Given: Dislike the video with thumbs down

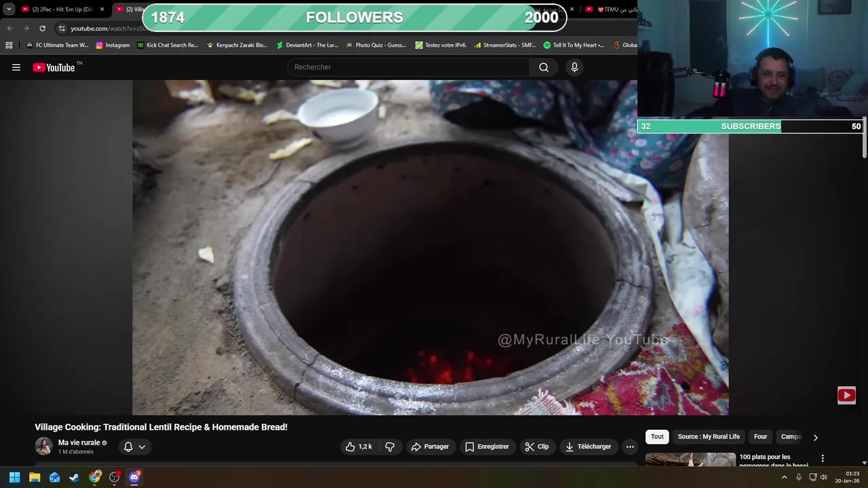Looking at the screenshot, I should [390, 447].
